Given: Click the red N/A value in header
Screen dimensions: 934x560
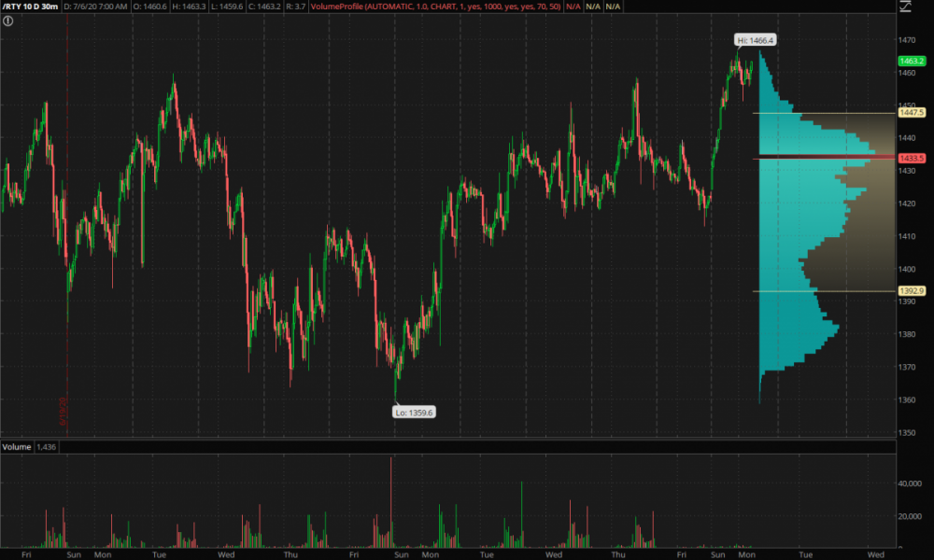Looking at the screenshot, I should 573,7.
